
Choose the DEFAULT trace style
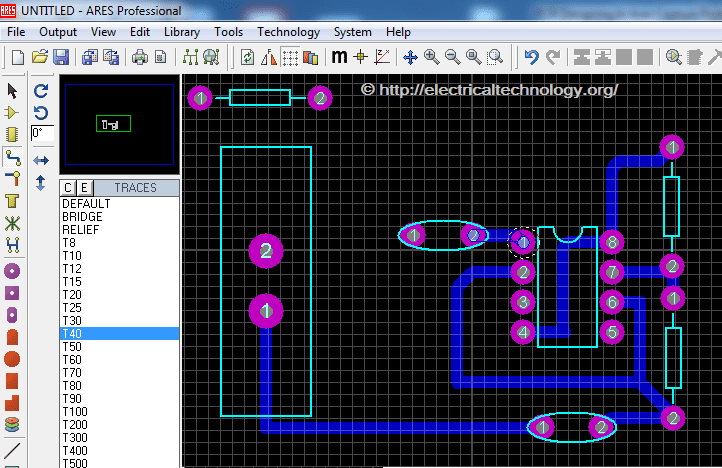pos(86,203)
